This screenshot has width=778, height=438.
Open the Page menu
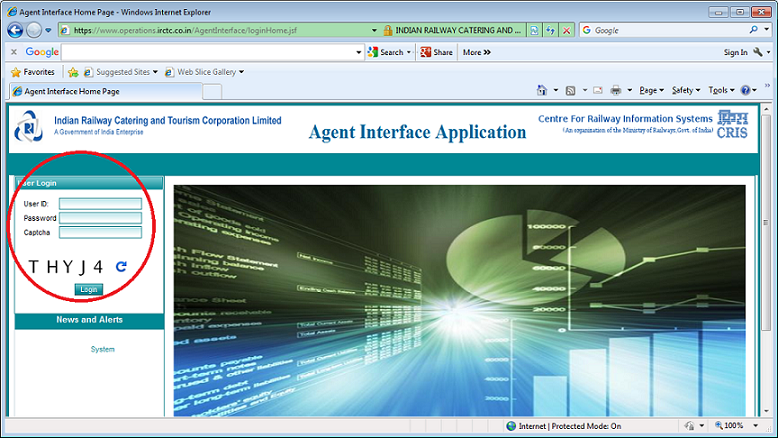point(651,90)
